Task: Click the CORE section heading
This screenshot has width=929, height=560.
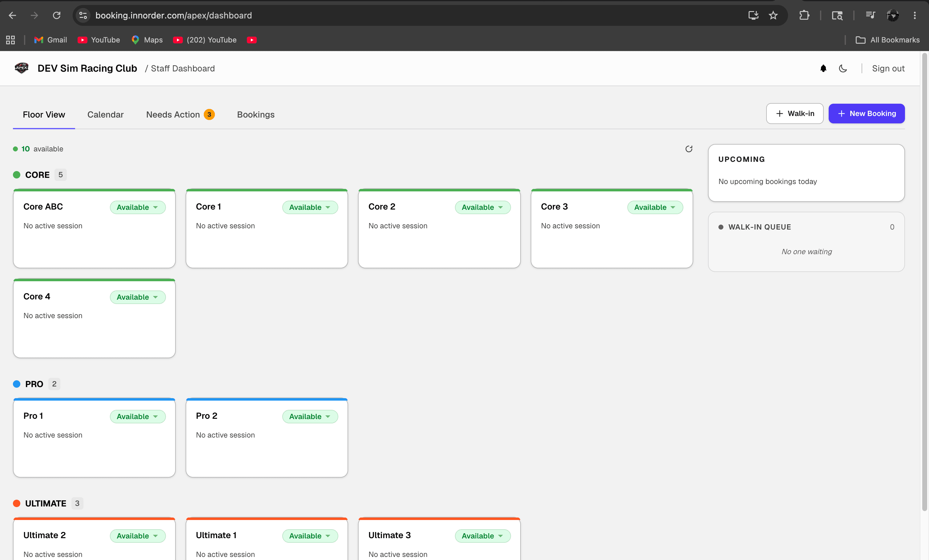Action: pos(37,175)
